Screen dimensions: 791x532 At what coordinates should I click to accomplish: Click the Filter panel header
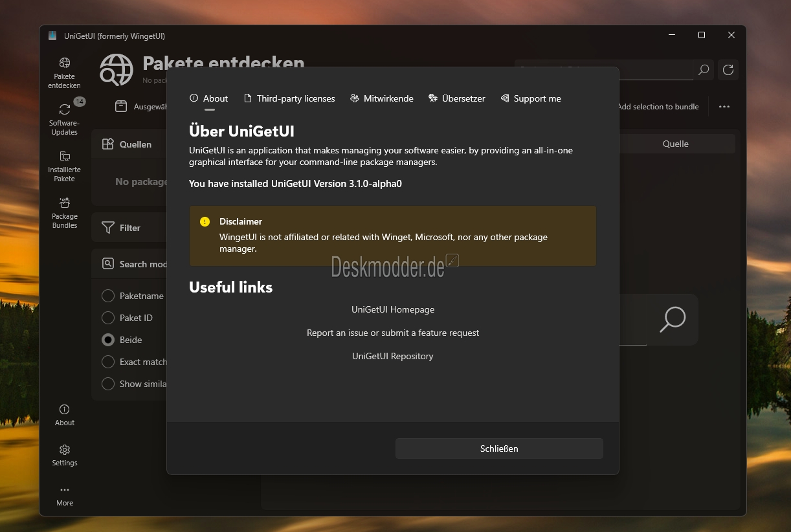point(129,228)
